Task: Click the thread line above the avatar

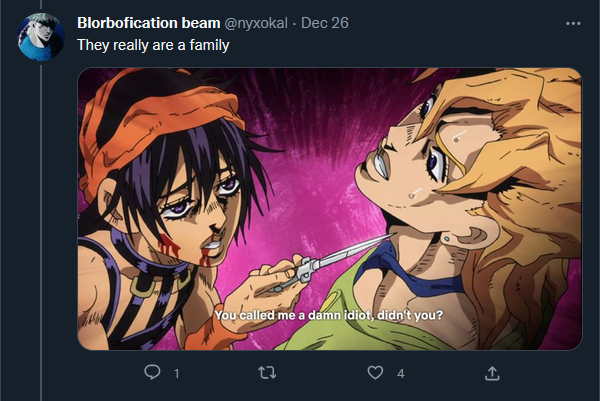Action: point(41,5)
